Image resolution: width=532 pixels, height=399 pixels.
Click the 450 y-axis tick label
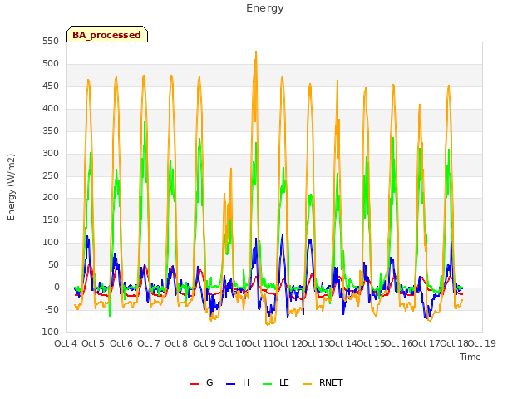51,86
